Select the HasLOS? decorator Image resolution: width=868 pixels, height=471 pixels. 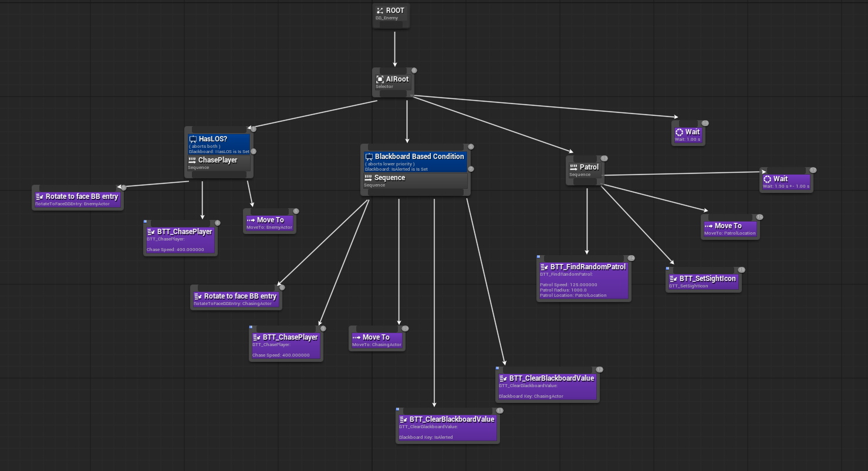[x=218, y=144]
